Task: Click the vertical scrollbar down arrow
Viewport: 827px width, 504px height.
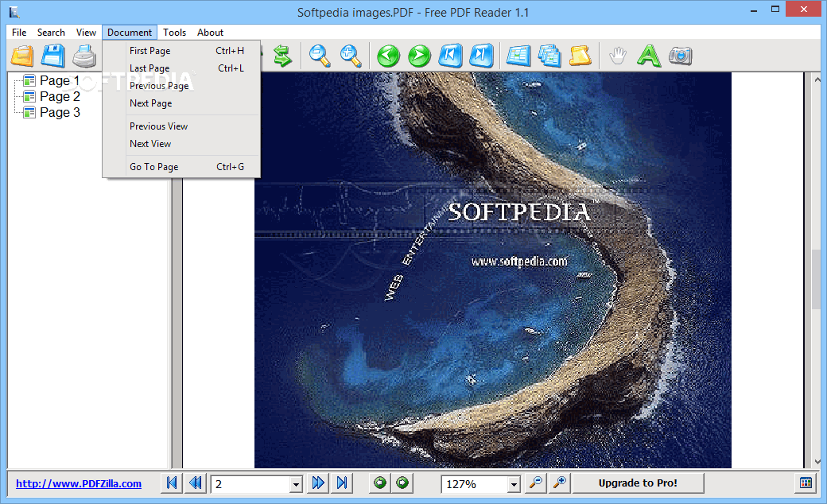Action: [x=817, y=461]
